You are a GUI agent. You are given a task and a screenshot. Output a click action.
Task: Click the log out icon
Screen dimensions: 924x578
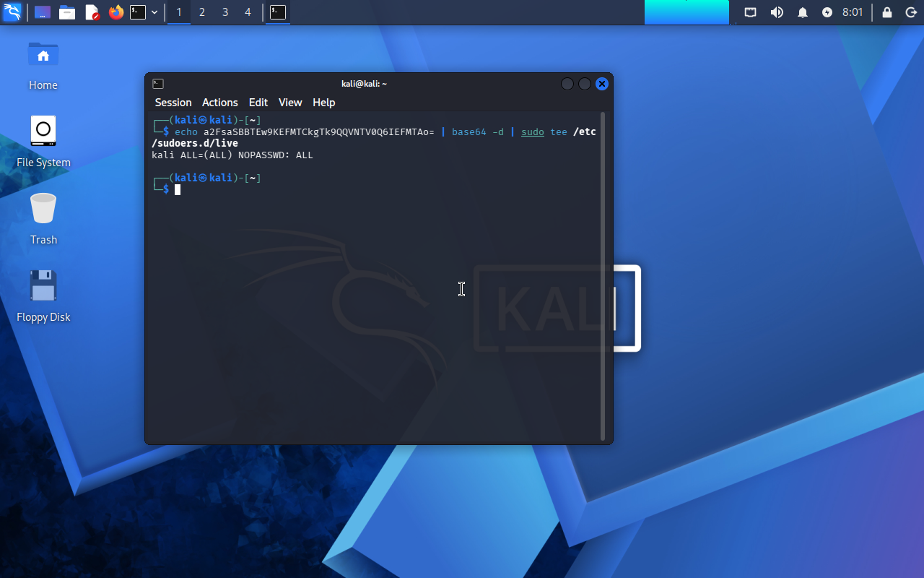[910, 12]
